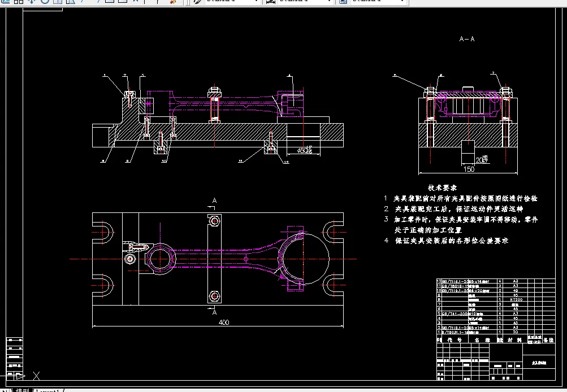This screenshot has width=567, height=392.
Task: Open the dimension style Standard dropdown
Action: [x=305, y=1]
